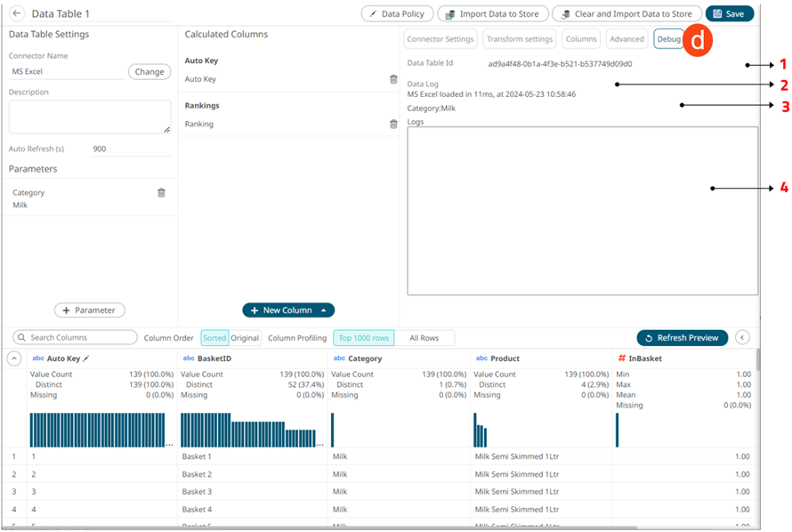792x532 pixels.
Task: Collapse column profiling with the up chevron
Action: point(15,359)
